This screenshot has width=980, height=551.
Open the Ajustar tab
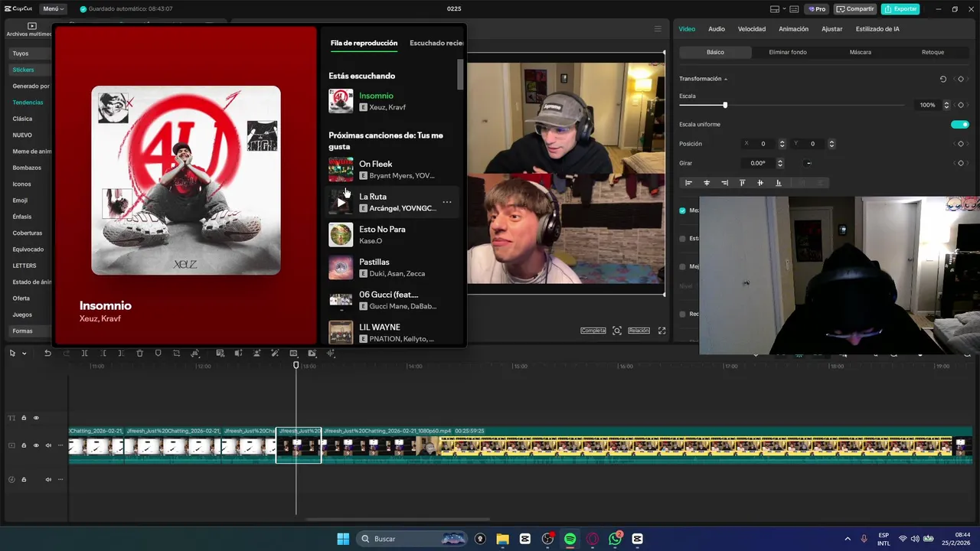coord(831,29)
